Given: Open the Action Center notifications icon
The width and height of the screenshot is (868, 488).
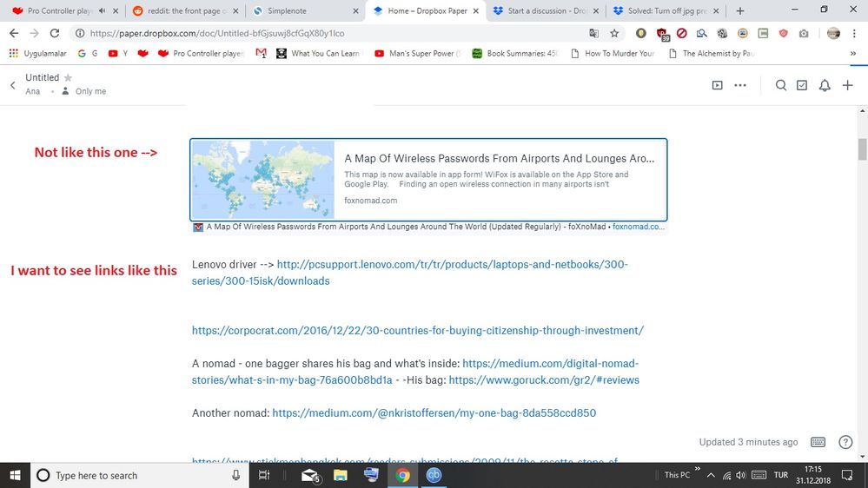Looking at the screenshot, I should (x=847, y=475).
